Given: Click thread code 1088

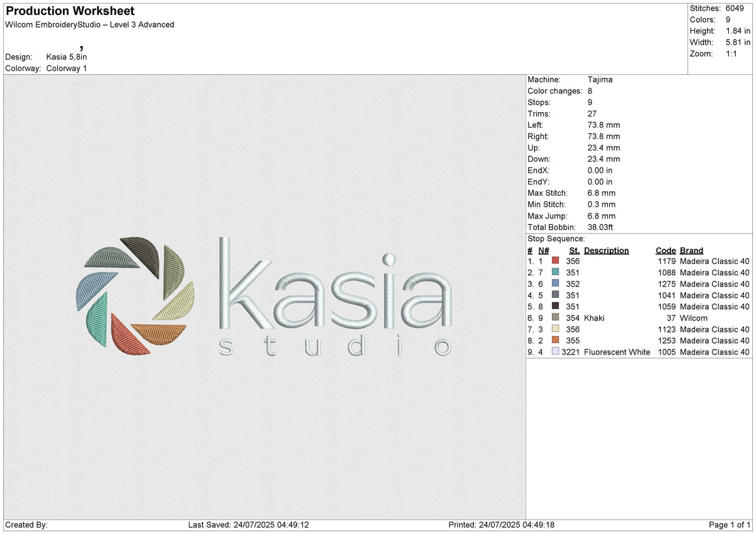Looking at the screenshot, I should (667, 272).
